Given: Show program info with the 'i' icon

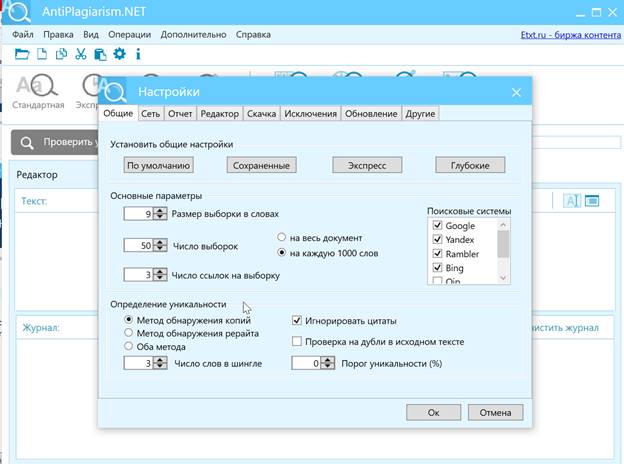Looking at the screenshot, I should [138, 54].
